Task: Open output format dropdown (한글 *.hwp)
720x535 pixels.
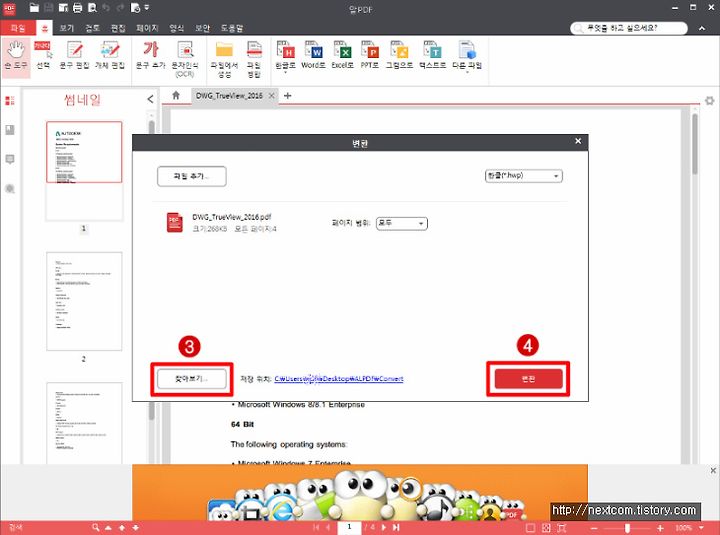Action: point(523,175)
